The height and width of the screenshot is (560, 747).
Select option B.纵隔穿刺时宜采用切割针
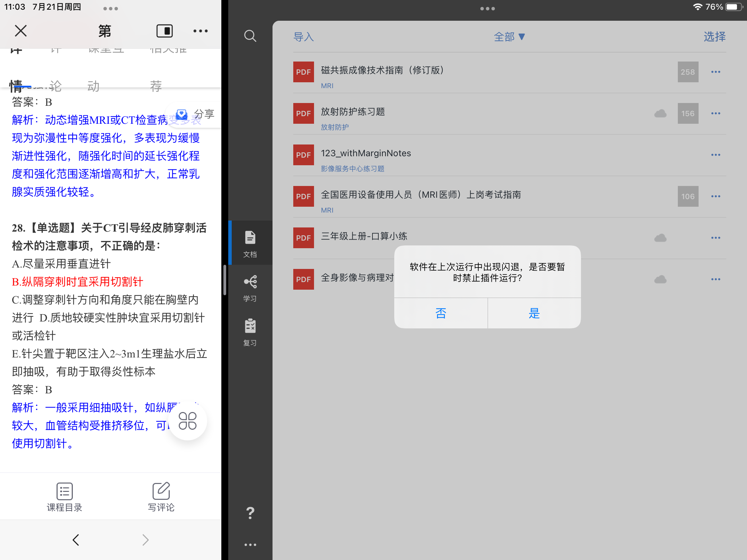click(x=77, y=282)
